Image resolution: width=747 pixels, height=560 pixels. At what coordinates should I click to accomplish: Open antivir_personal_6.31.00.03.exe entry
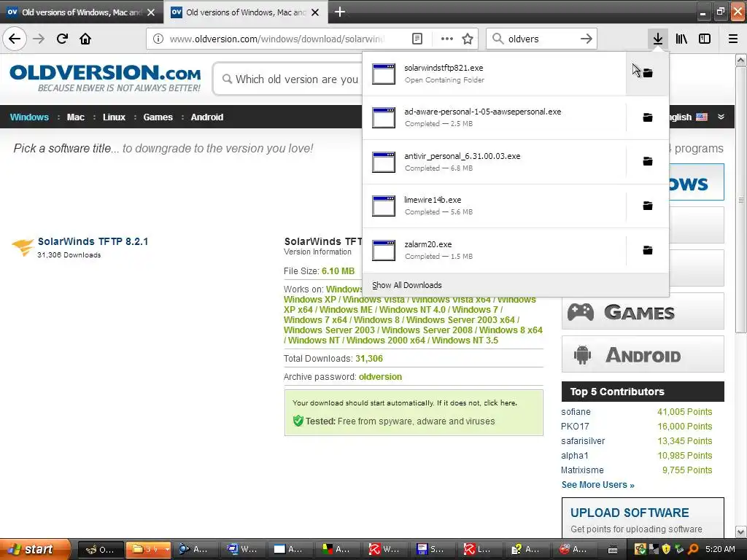click(494, 162)
